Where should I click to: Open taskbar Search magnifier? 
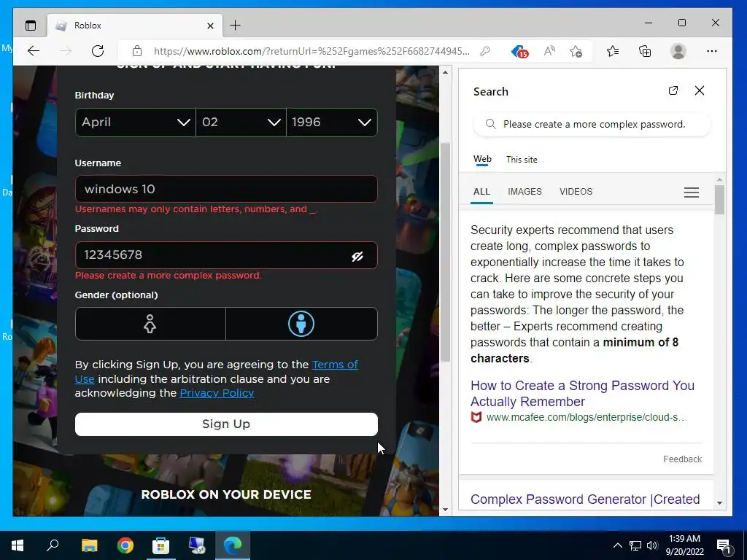53,545
